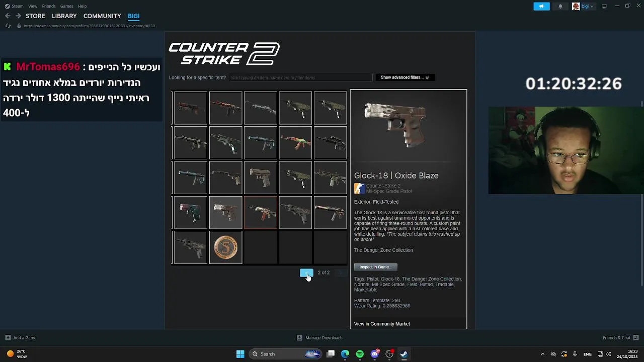The image size is (644, 362).
Task: Click the Steam taskbar icon
Action: (404, 354)
